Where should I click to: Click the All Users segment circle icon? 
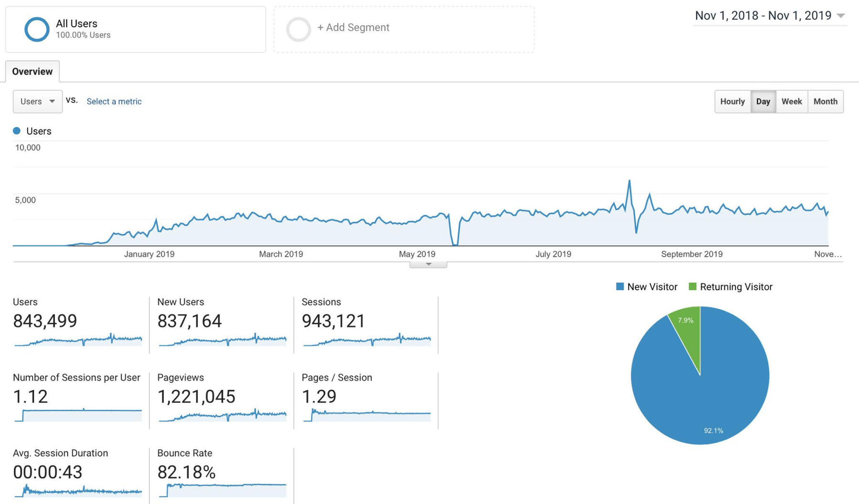(x=37, y=29)
